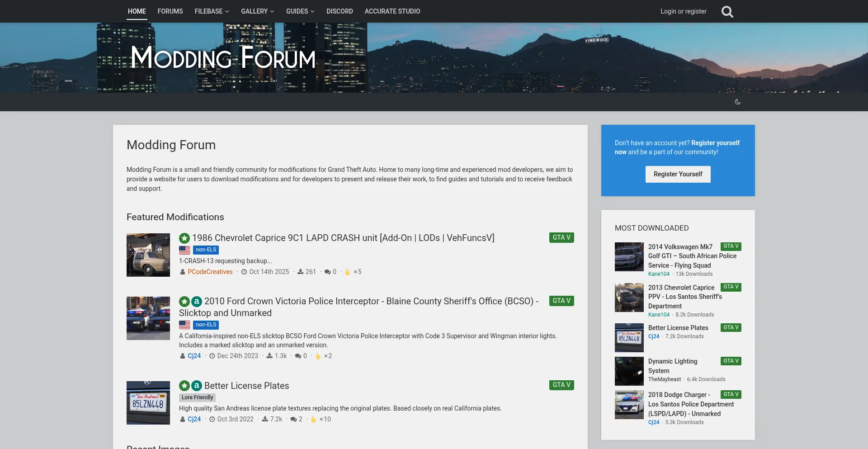Click the Dynamic Lighting System thumbnail
This screenshot has width=868, height=449.
tap(629, 371)
